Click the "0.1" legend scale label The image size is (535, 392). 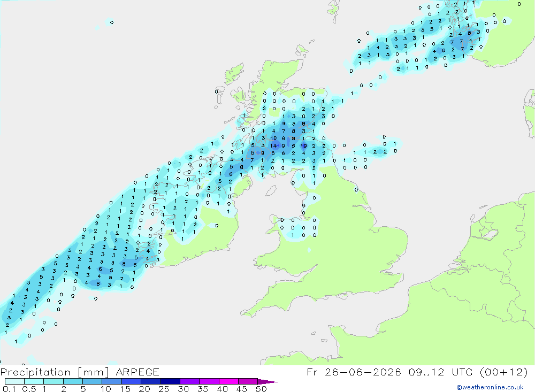pyautogui.click(x=9, y=389)
